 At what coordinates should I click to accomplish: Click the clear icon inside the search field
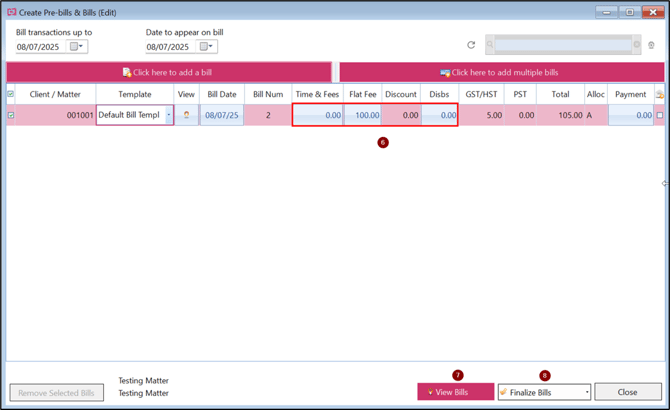coord(637,45)
